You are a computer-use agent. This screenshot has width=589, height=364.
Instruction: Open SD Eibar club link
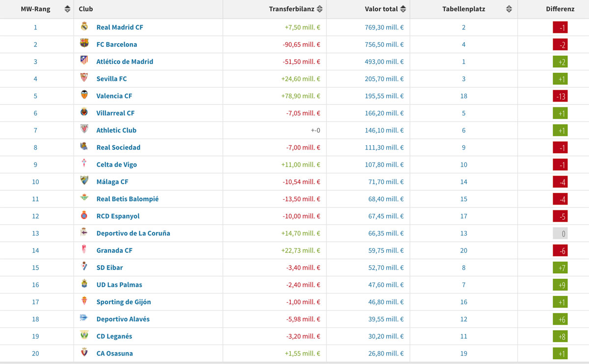coord(109,267)
